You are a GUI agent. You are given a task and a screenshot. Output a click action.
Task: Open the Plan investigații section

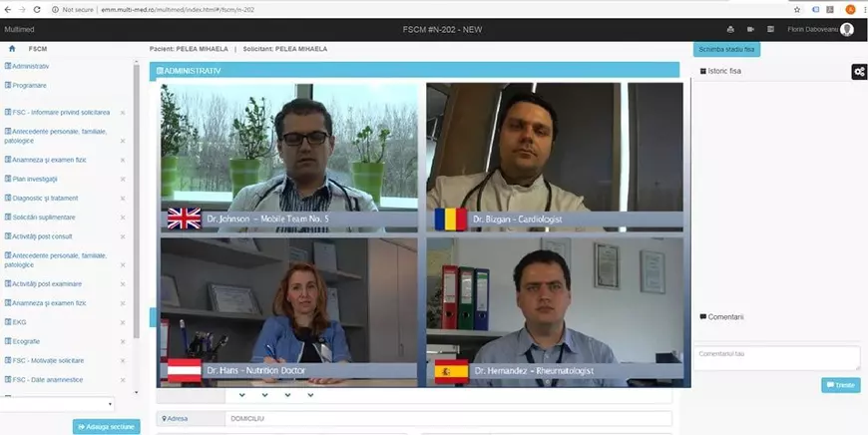tap(31, 179)
